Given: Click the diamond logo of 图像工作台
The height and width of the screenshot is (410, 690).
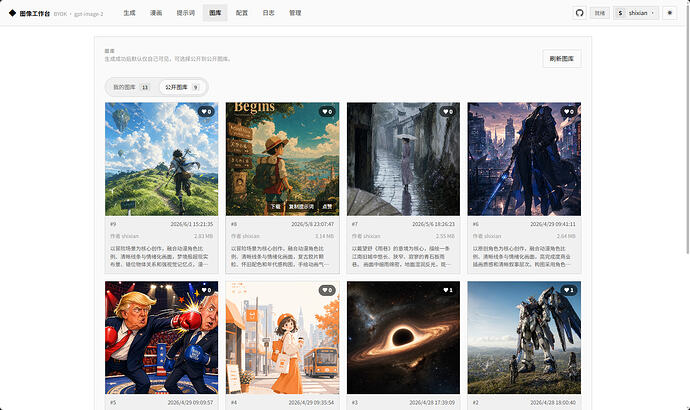Looking at the screenshot, I should [12, 13].
